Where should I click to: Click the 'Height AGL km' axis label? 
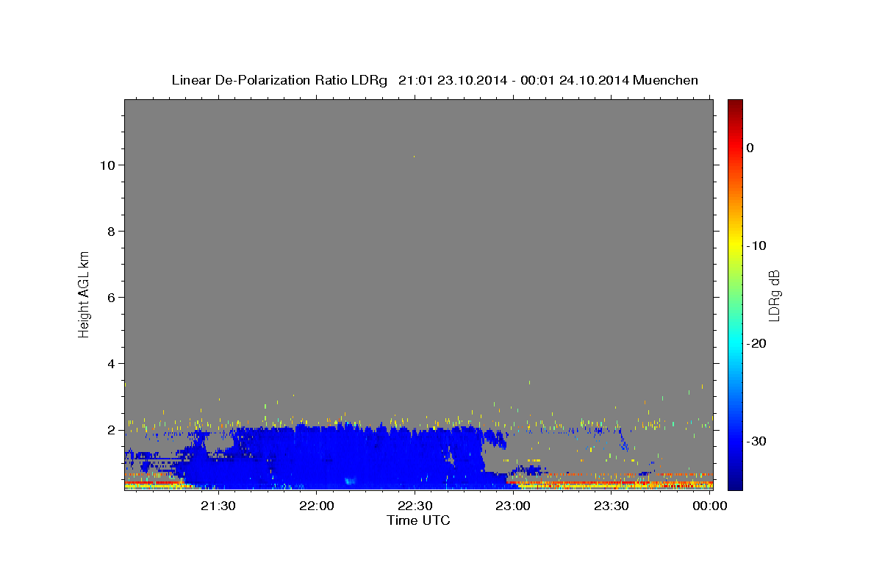84,293
